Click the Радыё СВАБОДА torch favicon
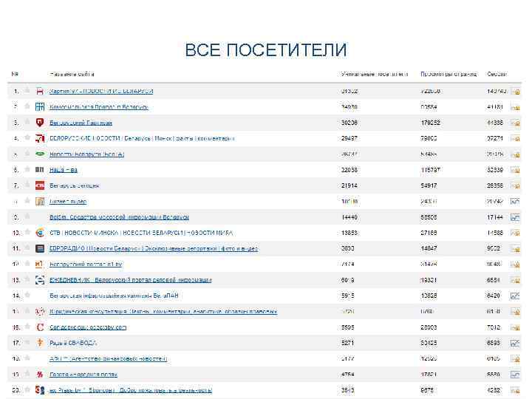Viewport: 532px width, 399px height. click(40, 343)
